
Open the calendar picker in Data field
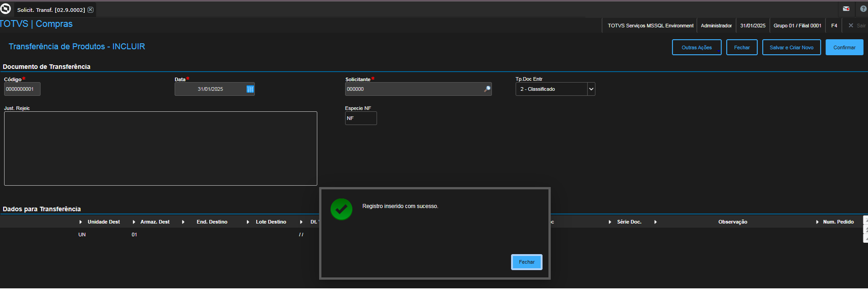pos(250,89)
